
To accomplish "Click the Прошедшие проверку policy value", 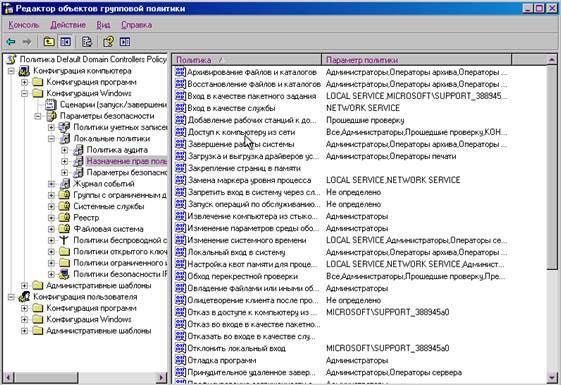I will [365, 120].
